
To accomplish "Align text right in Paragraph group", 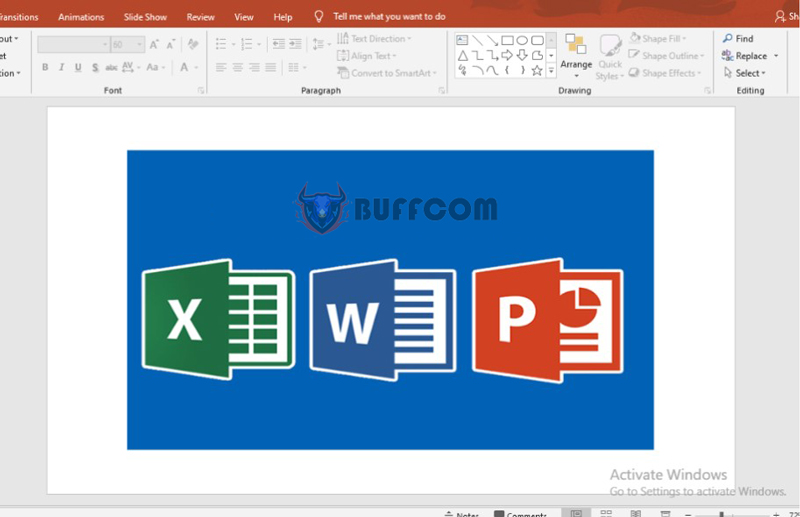I will click(254, 67).
